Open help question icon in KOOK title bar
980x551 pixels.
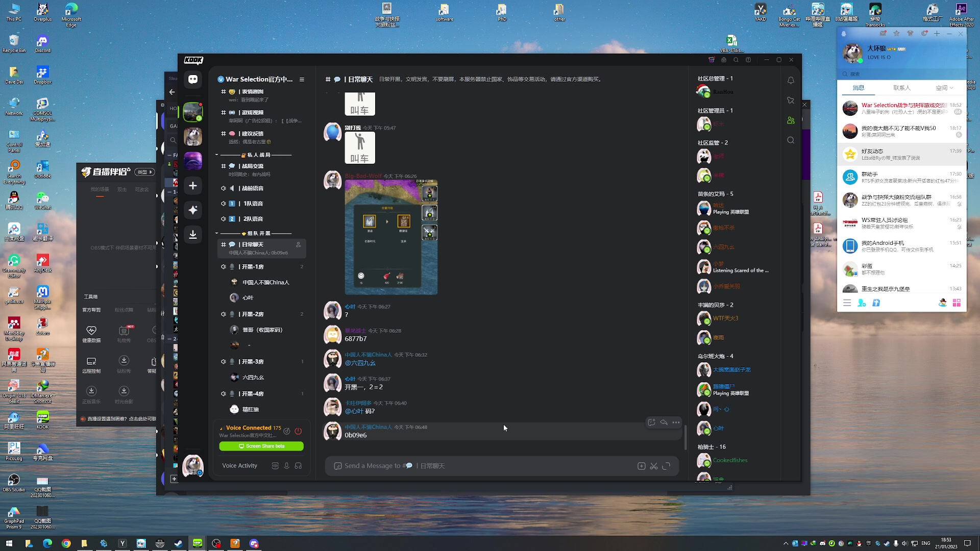tap(748, 60)
